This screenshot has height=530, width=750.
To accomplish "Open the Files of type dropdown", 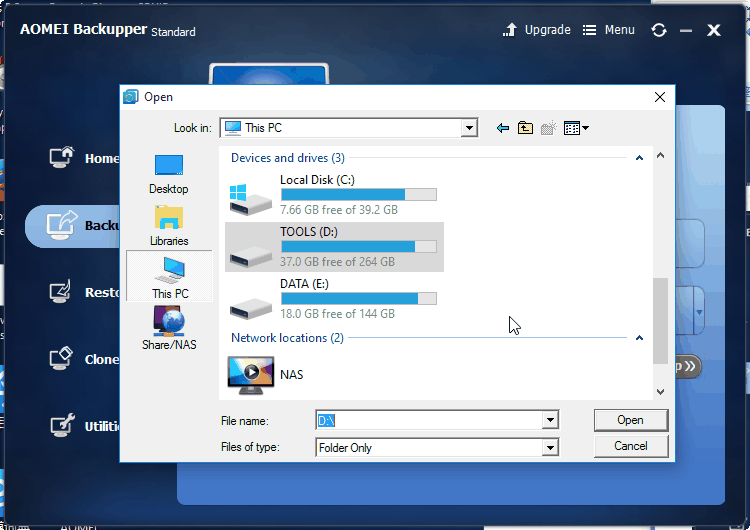I will [x=550, y=448].
